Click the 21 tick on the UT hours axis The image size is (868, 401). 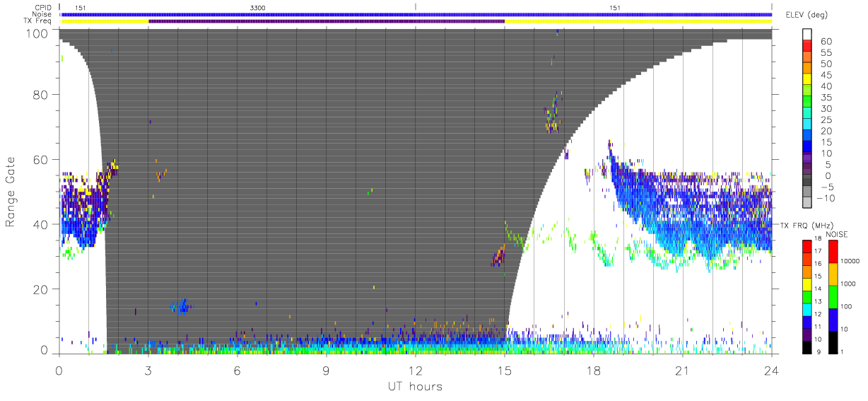point(682,370)
